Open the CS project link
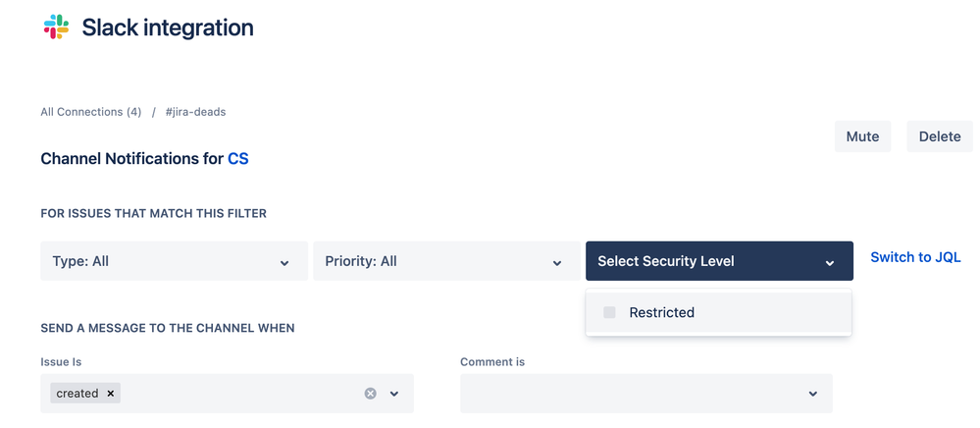Viewport: 980px width, 428px height. pyautogui.click(x=238, y=159)
